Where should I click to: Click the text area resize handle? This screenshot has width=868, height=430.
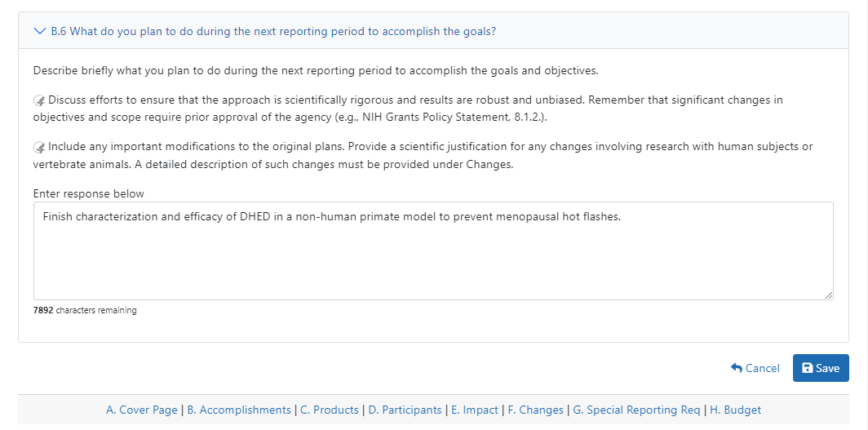tap(829, 295)
